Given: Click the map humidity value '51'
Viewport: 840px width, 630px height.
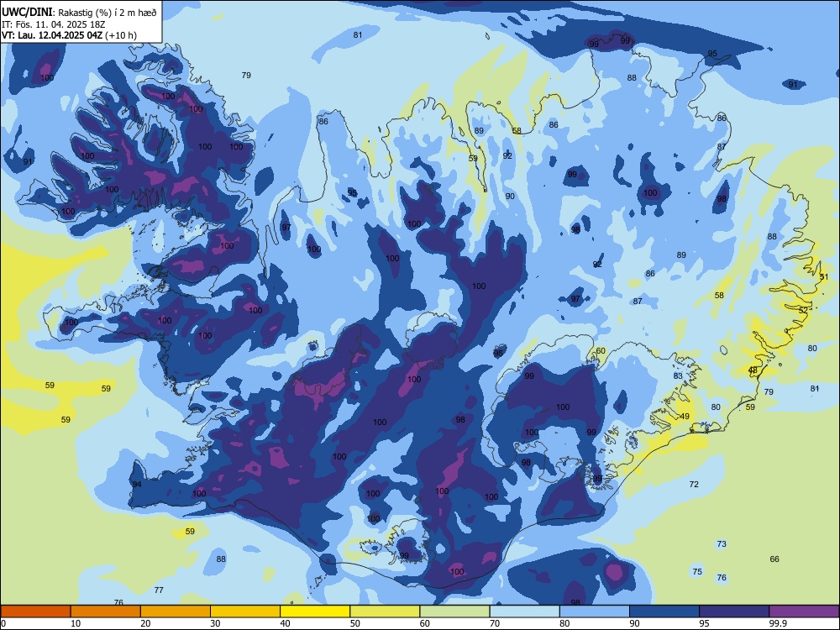Looking at the screenshot, I should click(824, 277).
